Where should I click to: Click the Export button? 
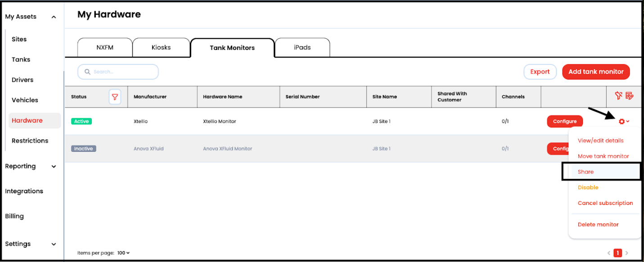click(x=540, y=72)
